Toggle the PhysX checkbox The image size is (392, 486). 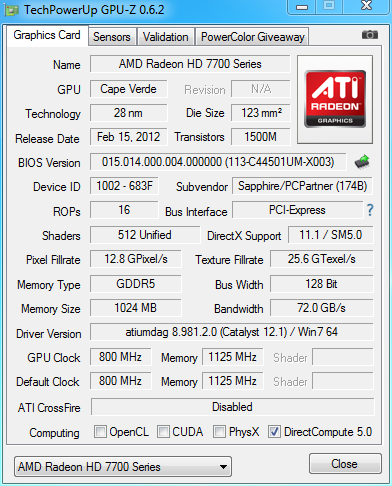tap(220, 431)
